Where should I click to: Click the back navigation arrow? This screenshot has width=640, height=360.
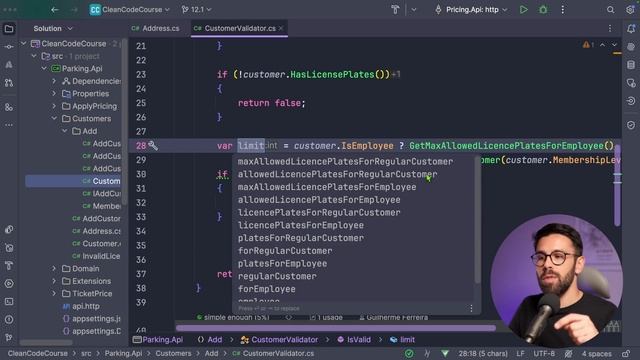pos(55,9)
